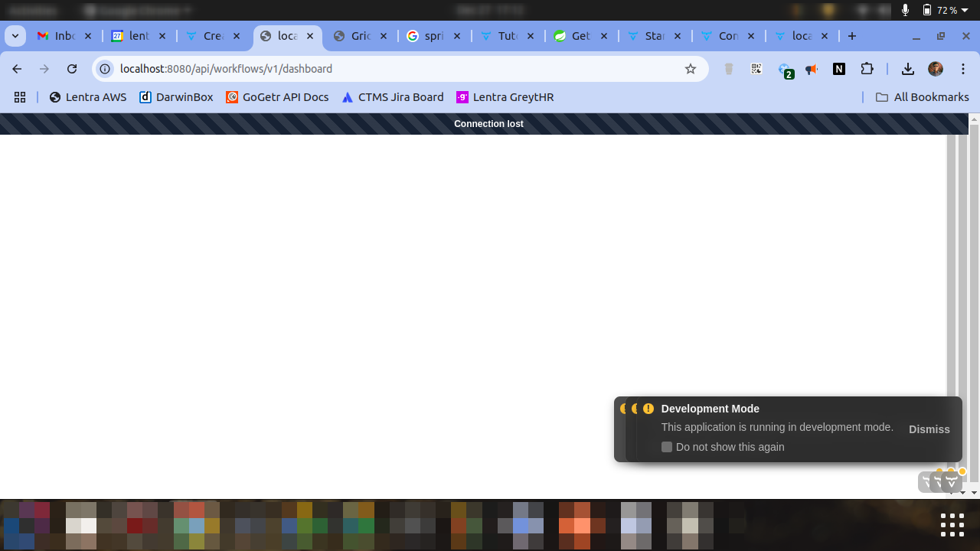980x551 pixels.
Task: Expand the tab search dropdown
Action: (15, 36)
